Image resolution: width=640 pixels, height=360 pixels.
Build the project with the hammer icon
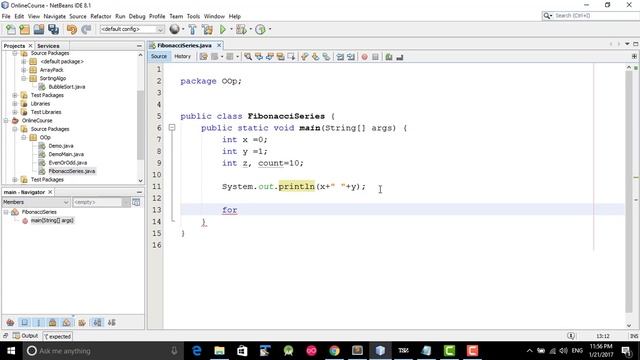point(192,29)
